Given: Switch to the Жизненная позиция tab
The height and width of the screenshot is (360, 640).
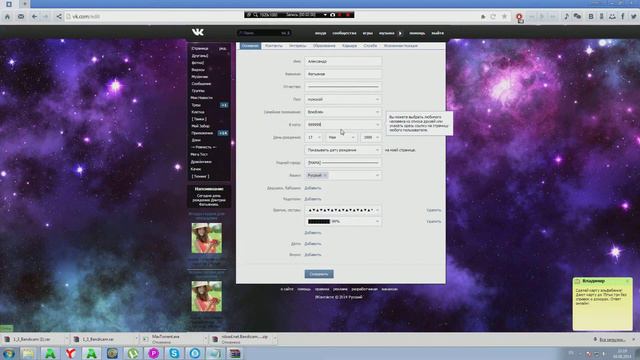Looking at the screenshot, I should point(400,46).
